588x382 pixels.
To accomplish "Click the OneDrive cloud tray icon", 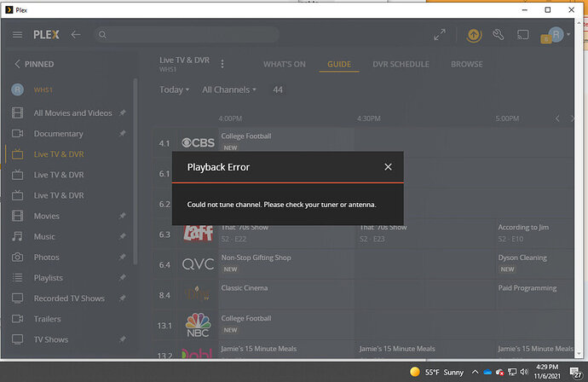I will click(487, 372).
